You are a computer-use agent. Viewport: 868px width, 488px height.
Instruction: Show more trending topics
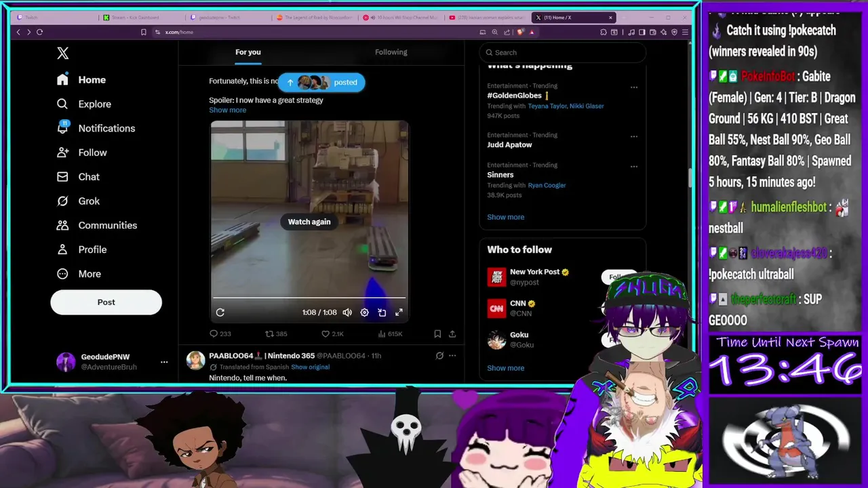505,217
